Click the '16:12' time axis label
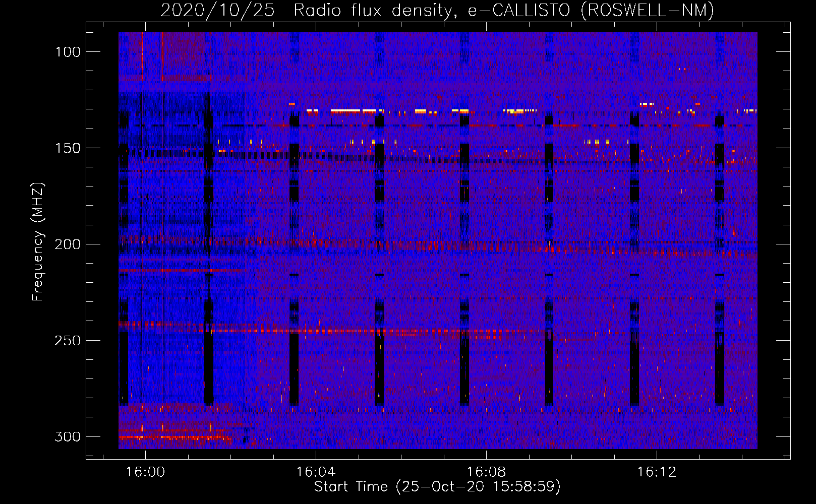 click(657, 472)
